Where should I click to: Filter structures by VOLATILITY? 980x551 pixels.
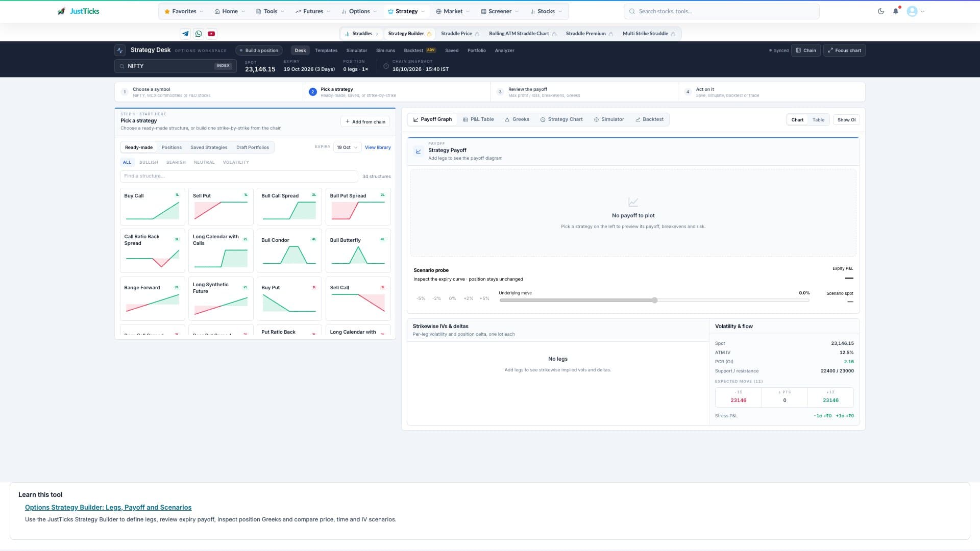point(236,162)
